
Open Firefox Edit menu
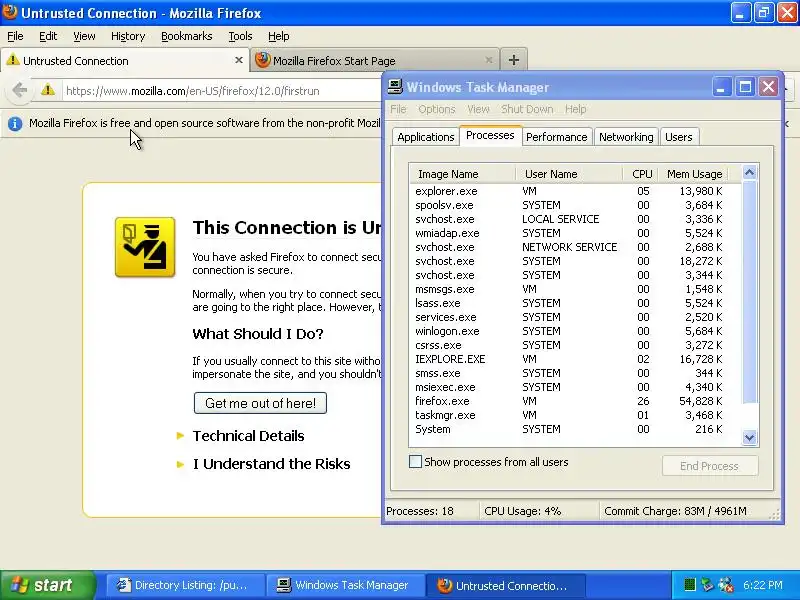48,36
